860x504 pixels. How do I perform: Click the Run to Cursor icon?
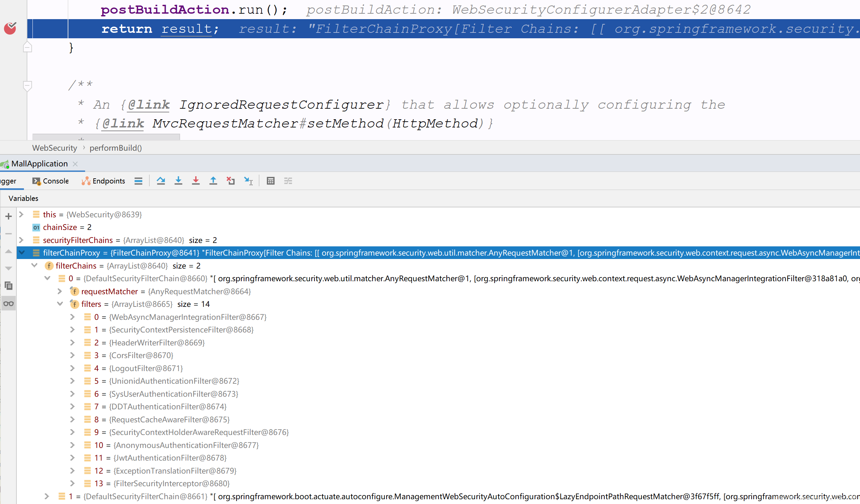tap(248, 181)
